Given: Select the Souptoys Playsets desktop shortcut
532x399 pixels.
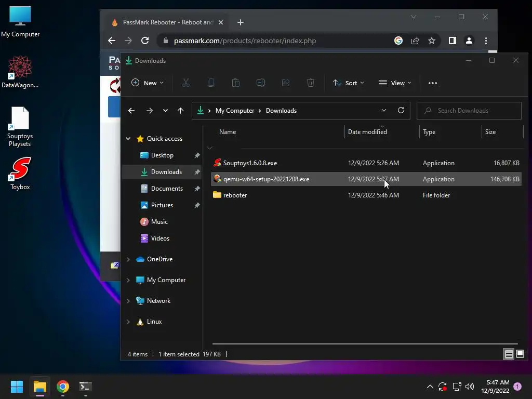Looking at the screenshot, I should tap(20, 127).
